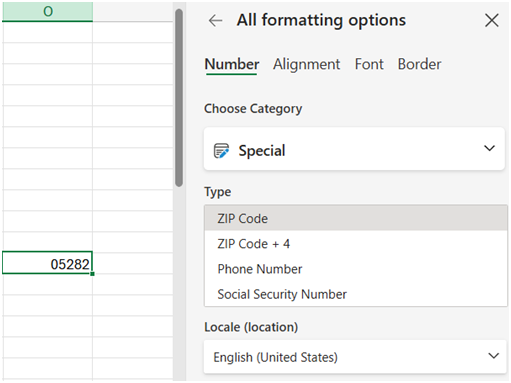Screen dimensions: 511x383
Task: Open the English (United States) locale box
Action: click(355, 357)
